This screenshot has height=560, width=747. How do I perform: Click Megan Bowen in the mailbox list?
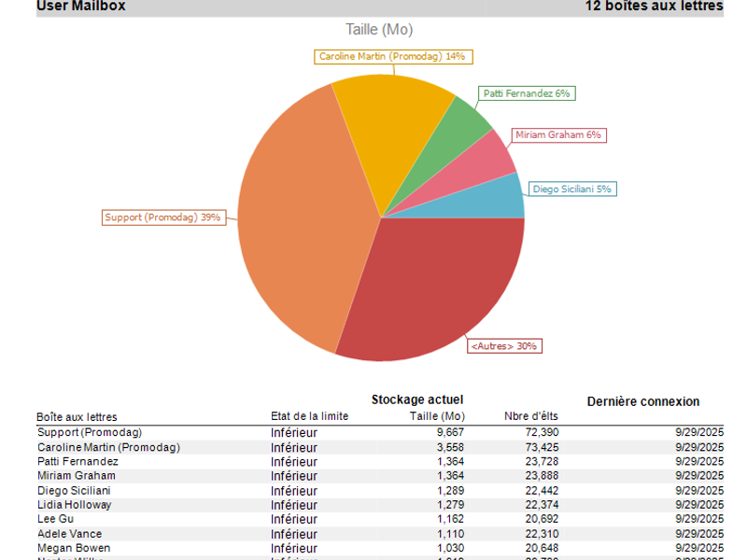pyautogui.click(x=73, y=548)
